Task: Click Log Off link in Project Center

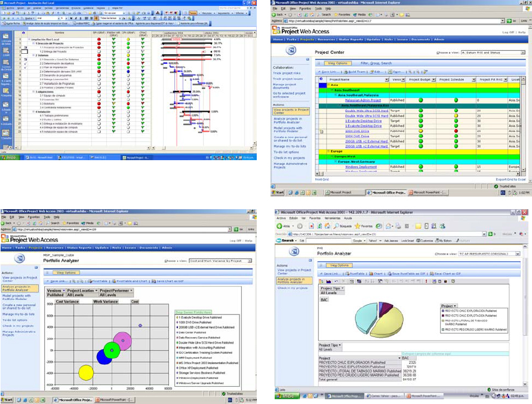Action: 508,32
